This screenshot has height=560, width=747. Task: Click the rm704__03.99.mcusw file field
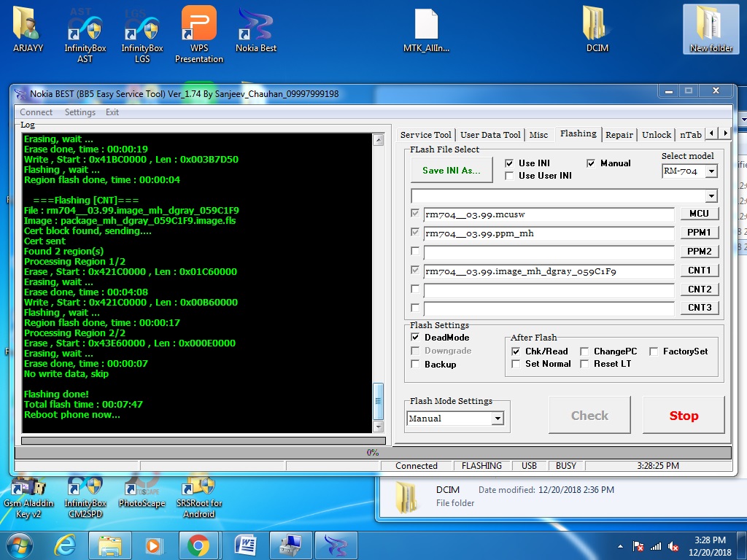coord(549,215)
